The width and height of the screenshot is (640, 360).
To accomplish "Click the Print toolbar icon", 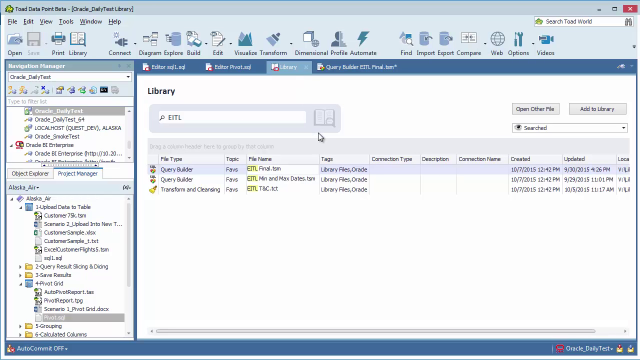I will pyautogui.click(x=58, y=44).
